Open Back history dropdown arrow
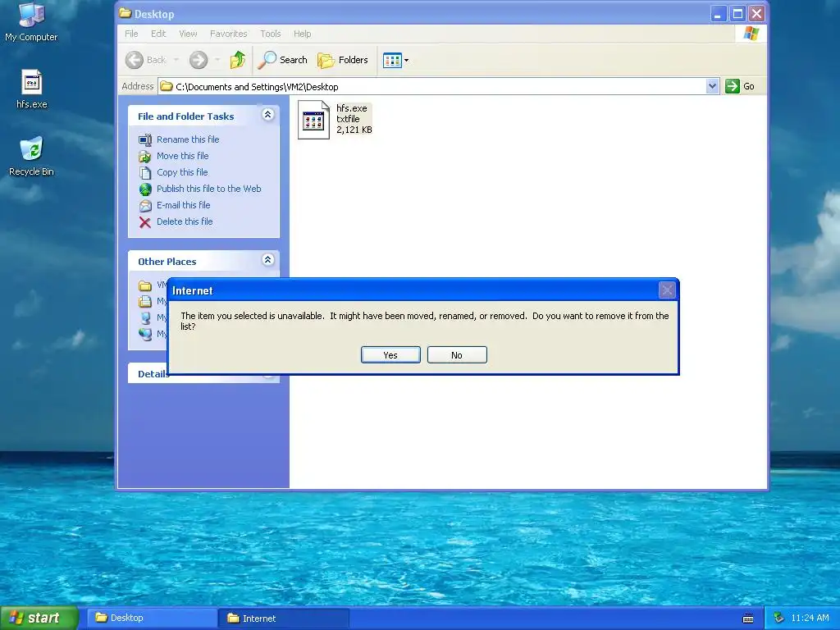The height and width of the screenshot is (630, 840). [x=176, y=60]
